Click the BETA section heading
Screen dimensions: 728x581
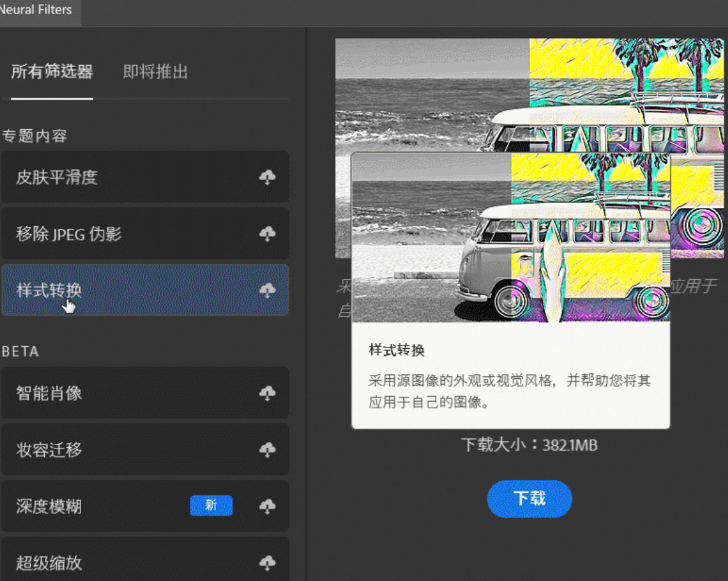click(20, 351)
